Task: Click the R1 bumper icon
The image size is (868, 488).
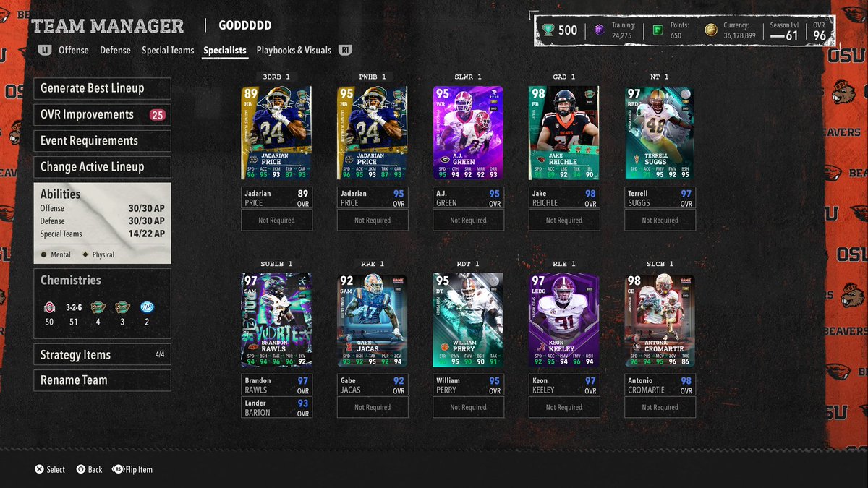Action: pos(346,51)
